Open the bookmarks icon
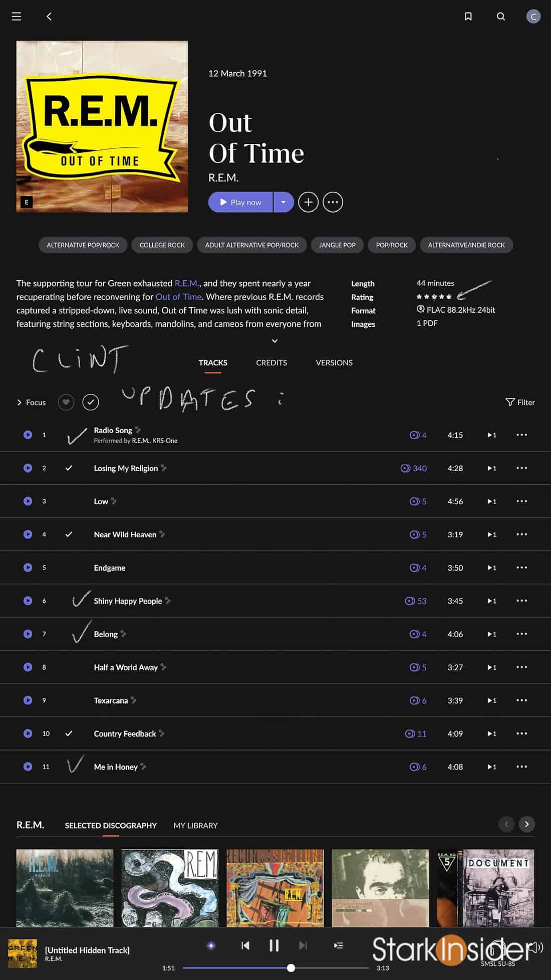The image size is (551, 980). click(468, 17)
